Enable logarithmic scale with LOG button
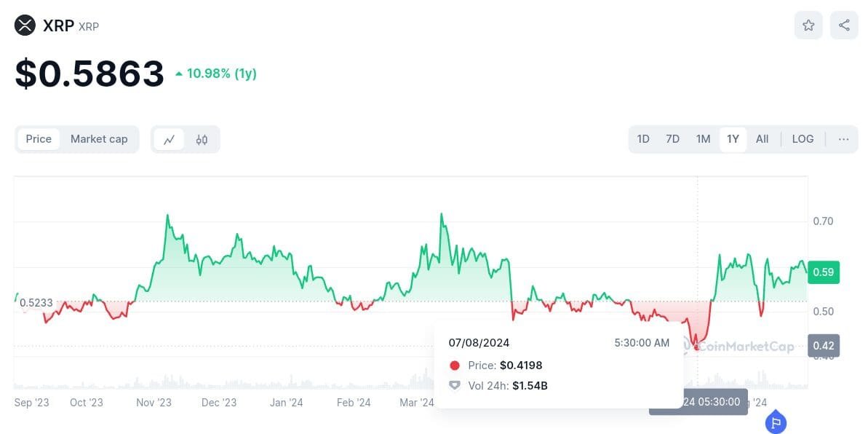The image size is (868, 434). click(x=803, y=138)
